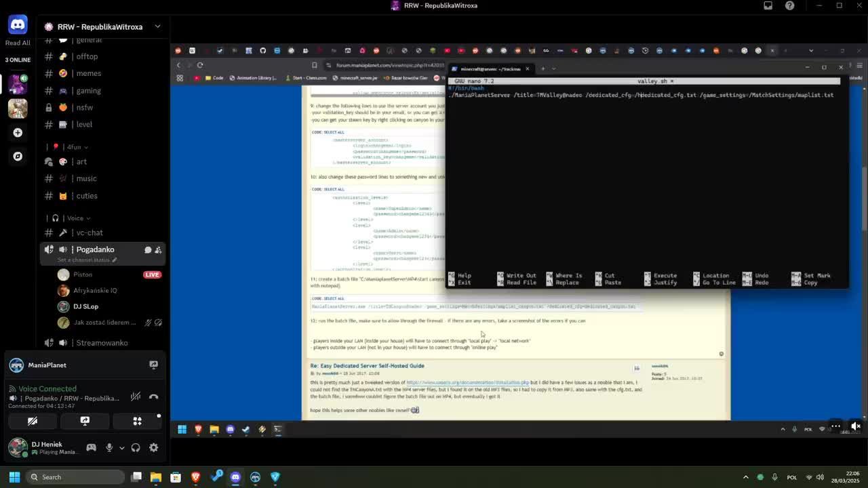Mark all servers as read with Read All
The height and width of the screenshot is (488, 868).
(18, 43)
